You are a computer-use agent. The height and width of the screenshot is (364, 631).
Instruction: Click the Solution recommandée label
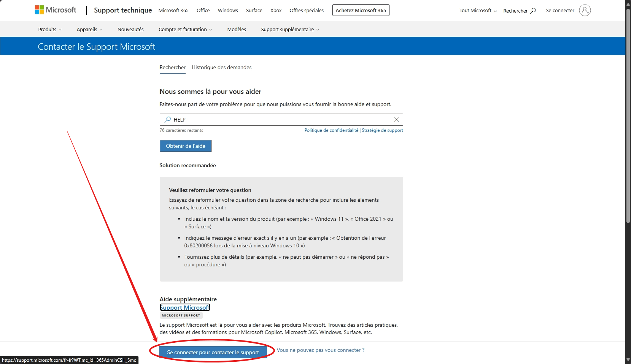tap(188, 165)
